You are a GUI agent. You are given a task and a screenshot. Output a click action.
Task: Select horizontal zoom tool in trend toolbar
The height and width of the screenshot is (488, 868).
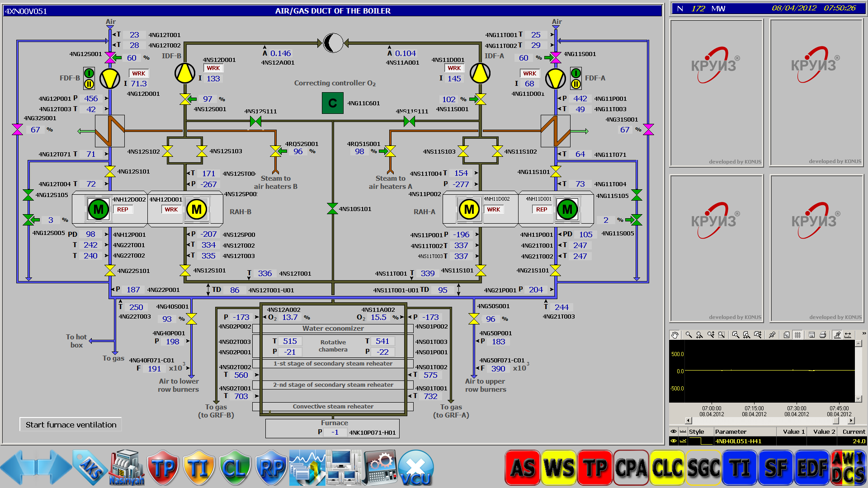[x=700, y=335]
